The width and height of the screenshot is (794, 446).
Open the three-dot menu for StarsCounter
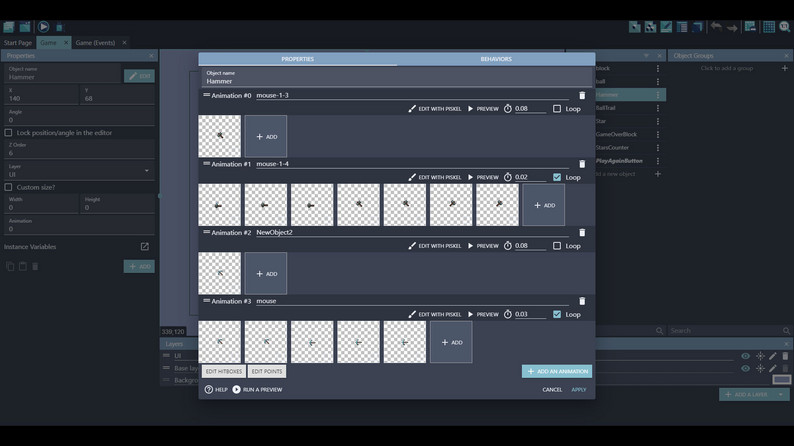point(658,148)
